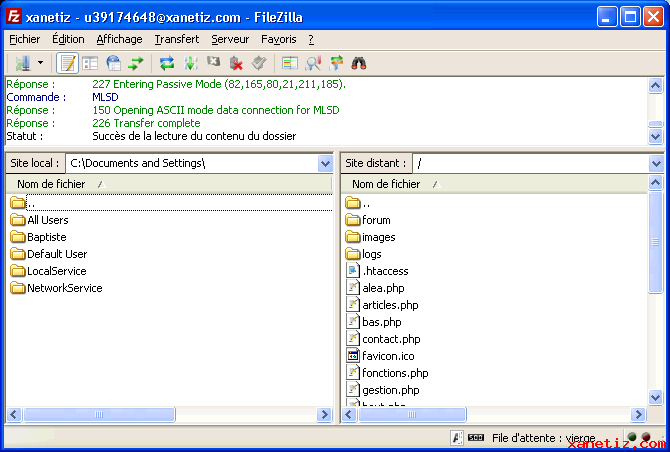Select the bas.php file
670x452 pixels.
coord(373,322)
